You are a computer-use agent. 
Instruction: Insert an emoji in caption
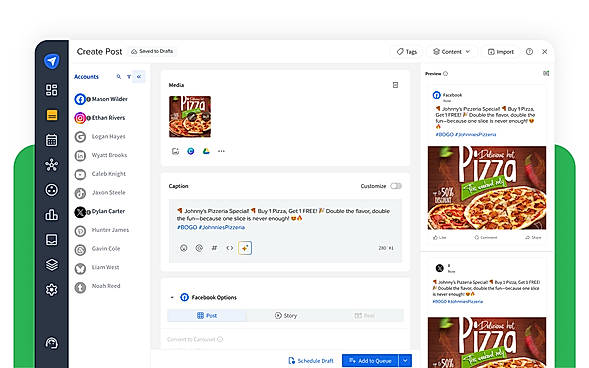pyautogui.click(x=184, y=248)
